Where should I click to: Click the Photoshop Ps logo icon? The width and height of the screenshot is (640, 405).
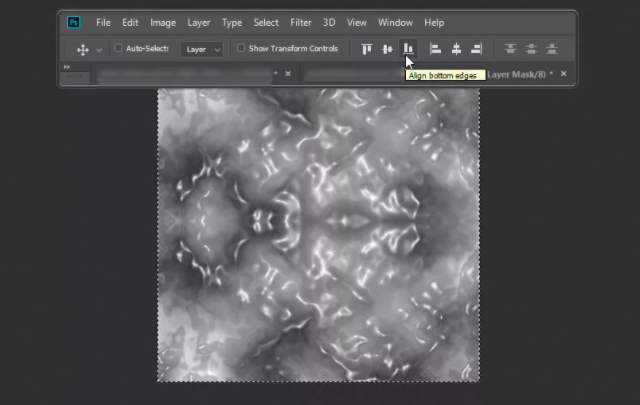tap(74, 22)
